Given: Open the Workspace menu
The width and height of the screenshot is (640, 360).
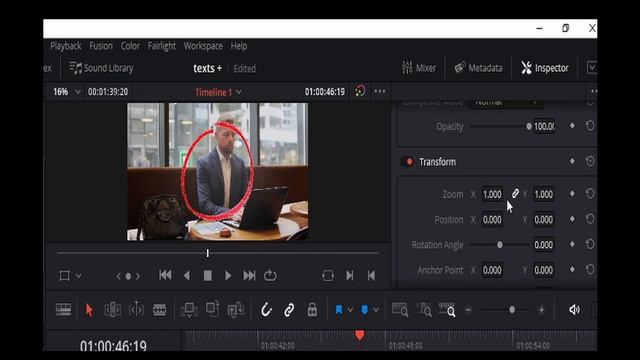Looking at the screenshot, I should point(203,46).
